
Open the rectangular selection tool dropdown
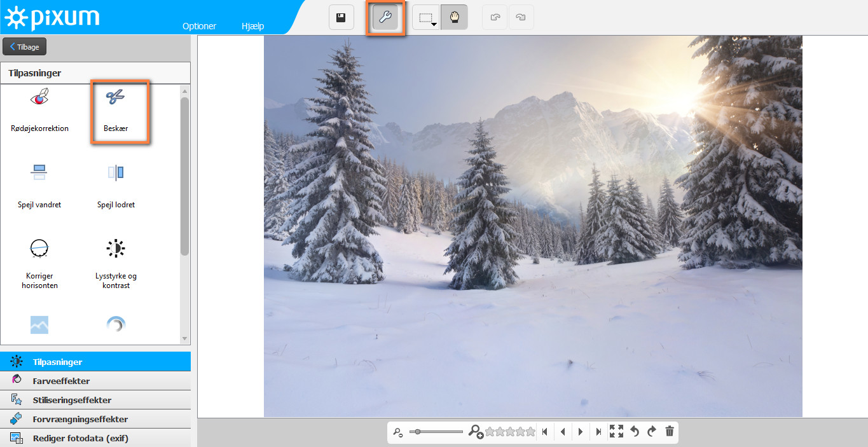point(426,18)
